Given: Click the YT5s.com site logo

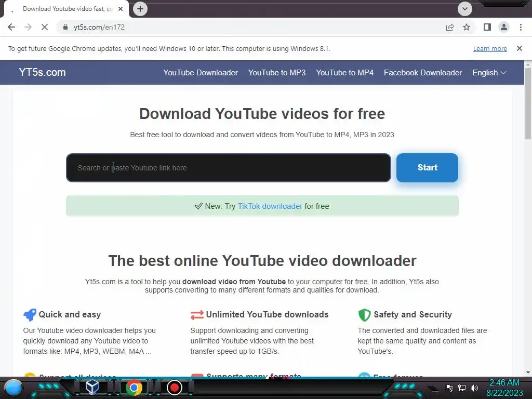Looking at the screenshot, I should pyautogui.click(x=42, y=72).
